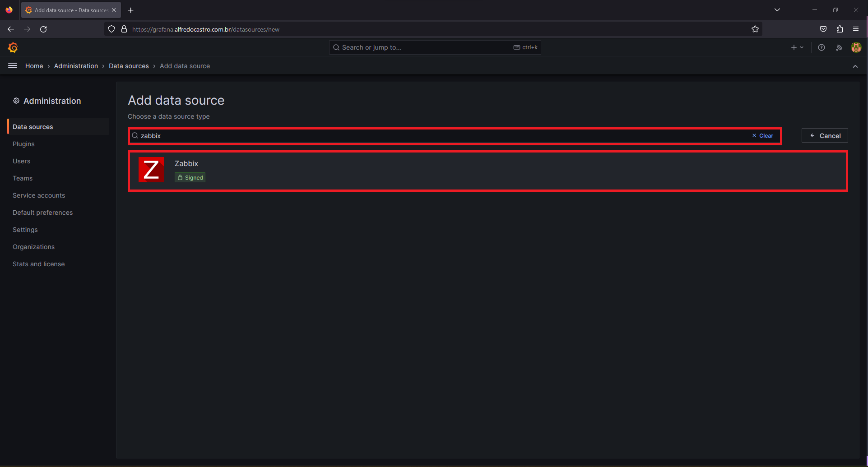Focus the Search or jump to field
The image size is (868, 467).
point(435,47)
